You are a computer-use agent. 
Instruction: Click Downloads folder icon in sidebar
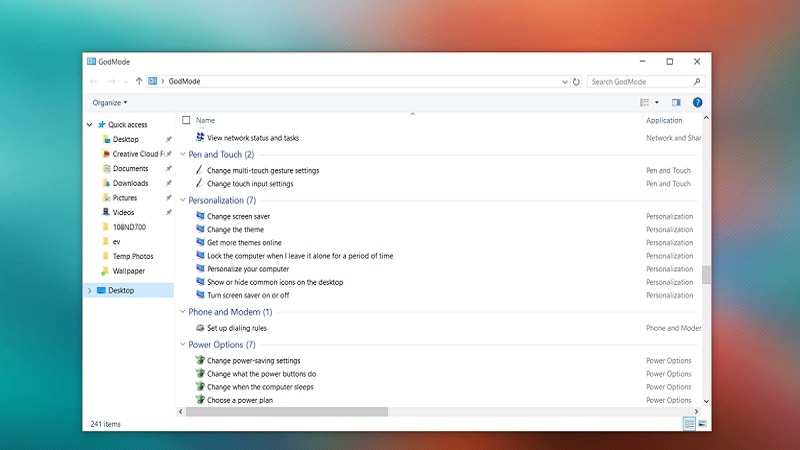click(106, 183)
